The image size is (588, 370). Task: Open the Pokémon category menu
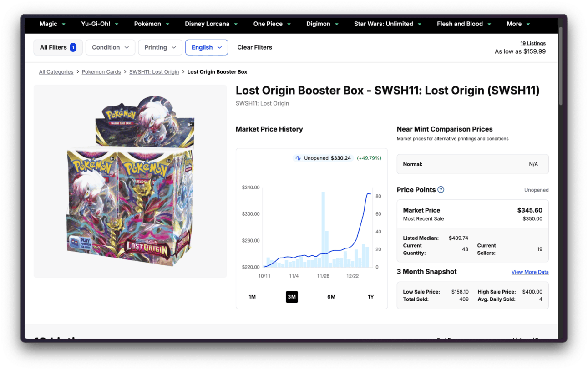[x=152, y=24]
